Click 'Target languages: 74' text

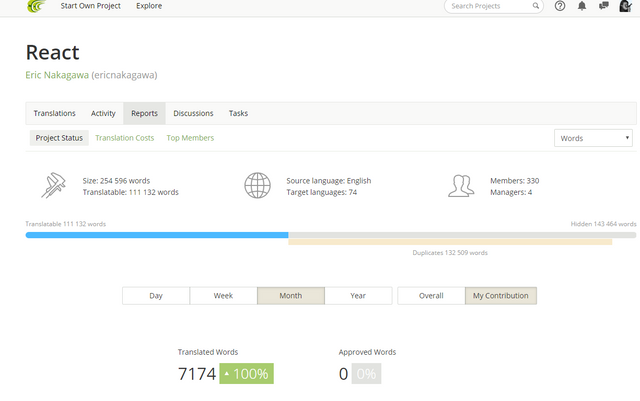click(322, 192)
